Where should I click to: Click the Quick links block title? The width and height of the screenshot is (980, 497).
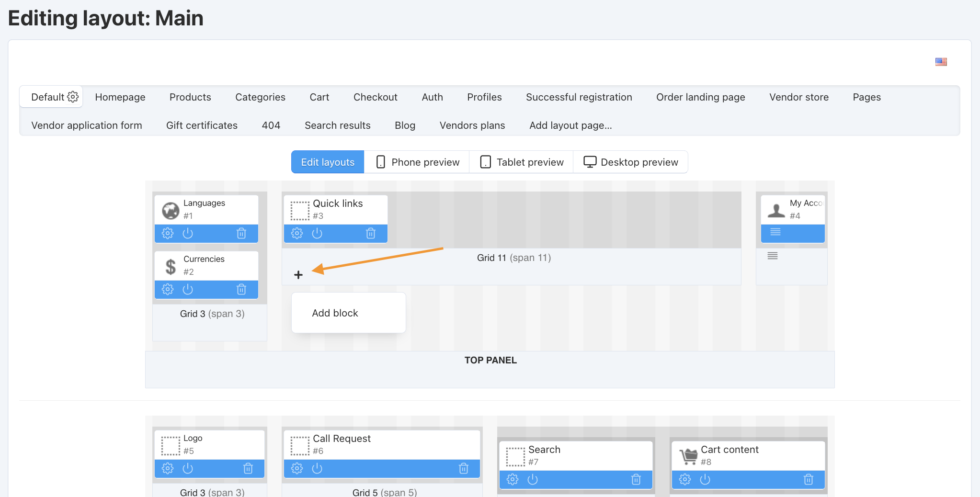point(338,203)
